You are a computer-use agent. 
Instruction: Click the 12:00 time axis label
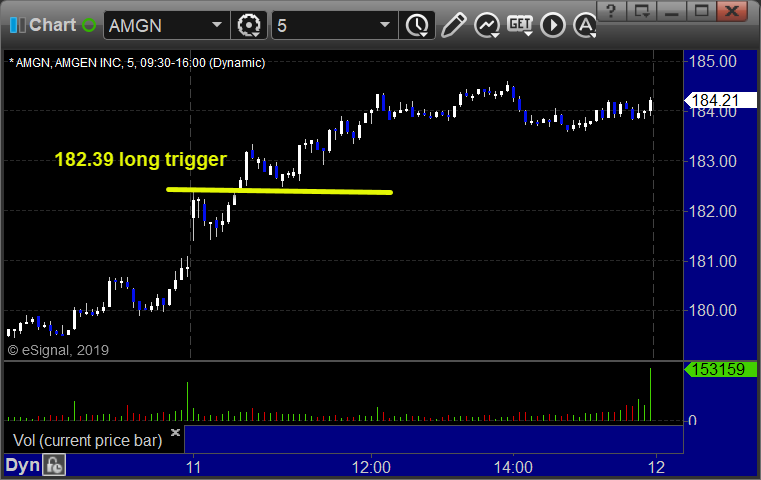click(x=371, y=467)
